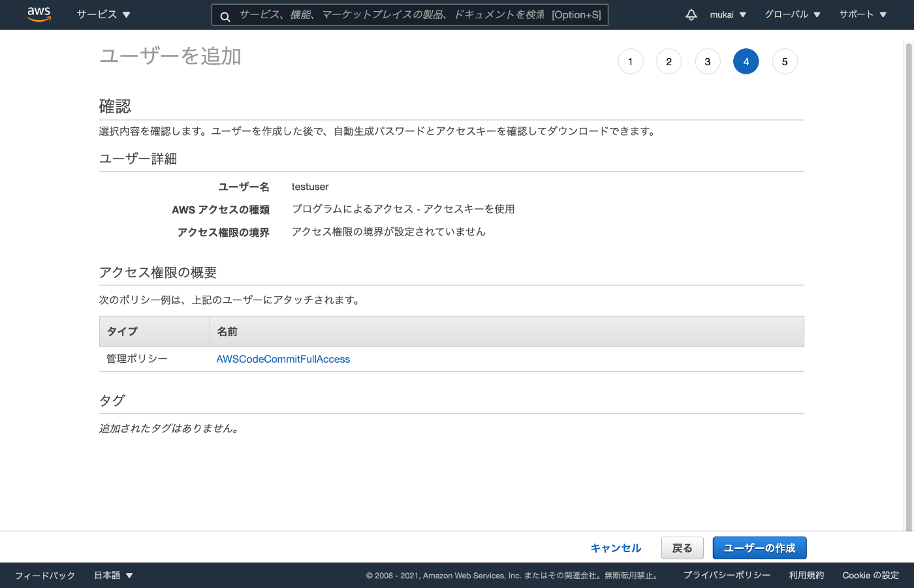Open the フィードバック link

tap(45, 576)
